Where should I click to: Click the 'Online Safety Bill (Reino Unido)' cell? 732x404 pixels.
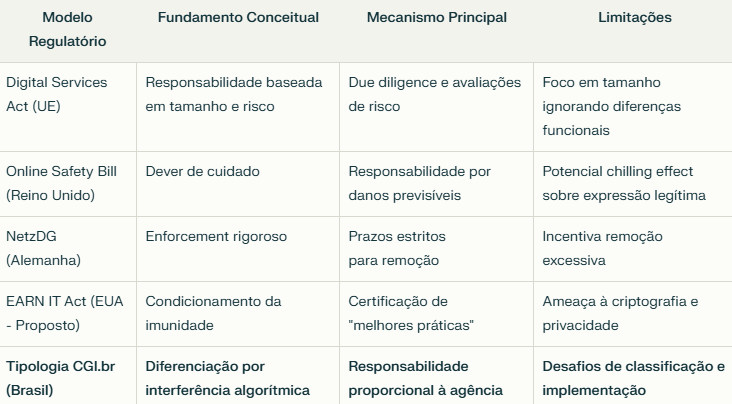(x=68, y=184)
